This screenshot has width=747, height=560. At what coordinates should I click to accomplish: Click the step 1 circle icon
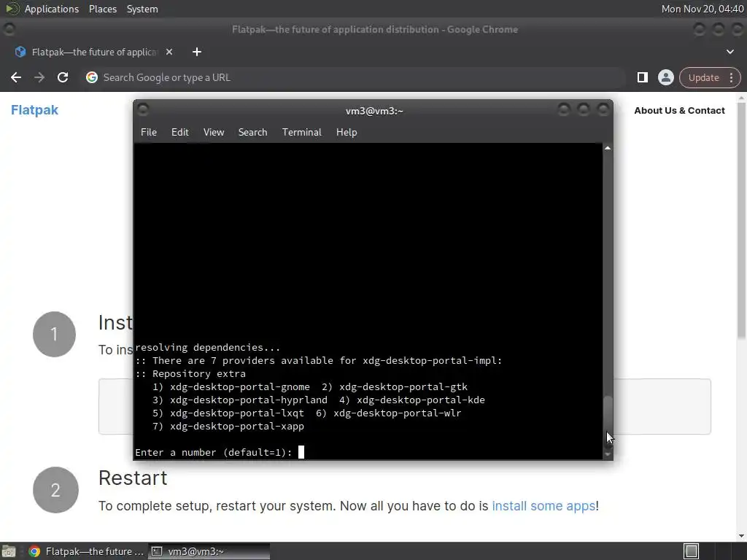(54, 334)
